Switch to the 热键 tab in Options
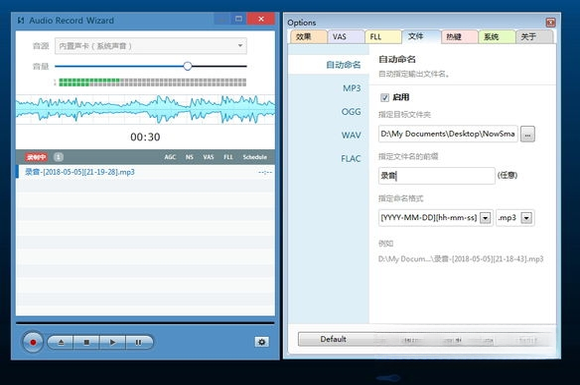This screenshot has height=385, width=580. point(460,37)
